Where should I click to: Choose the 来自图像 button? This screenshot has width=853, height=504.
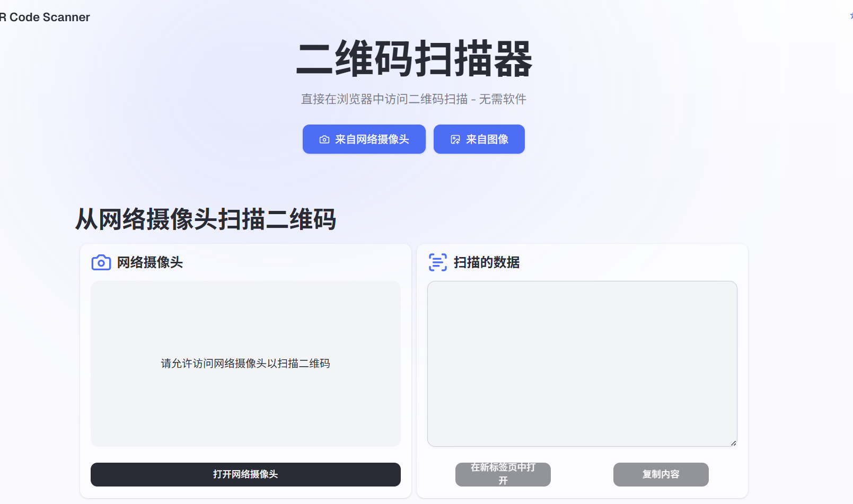[x=479, y=139]
